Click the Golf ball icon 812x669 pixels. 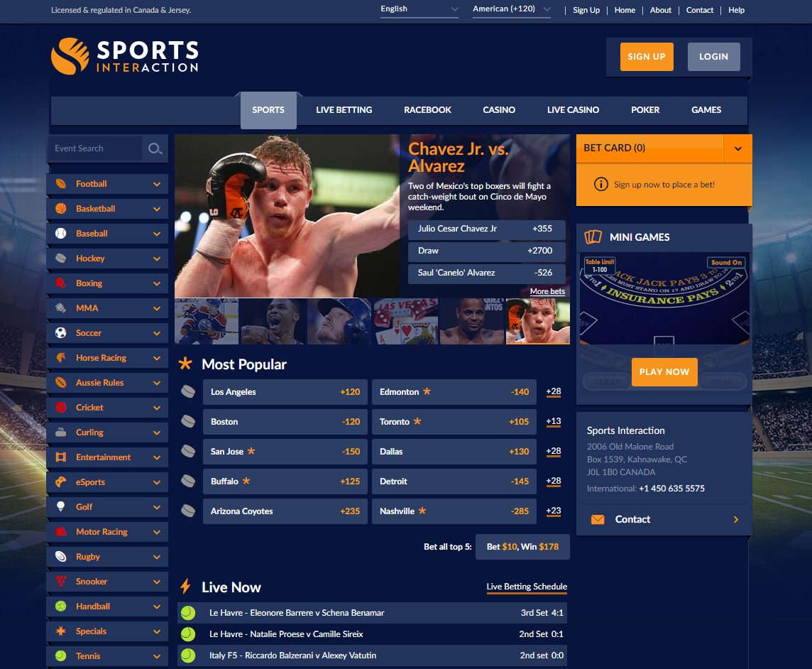[x=60, y=507]
